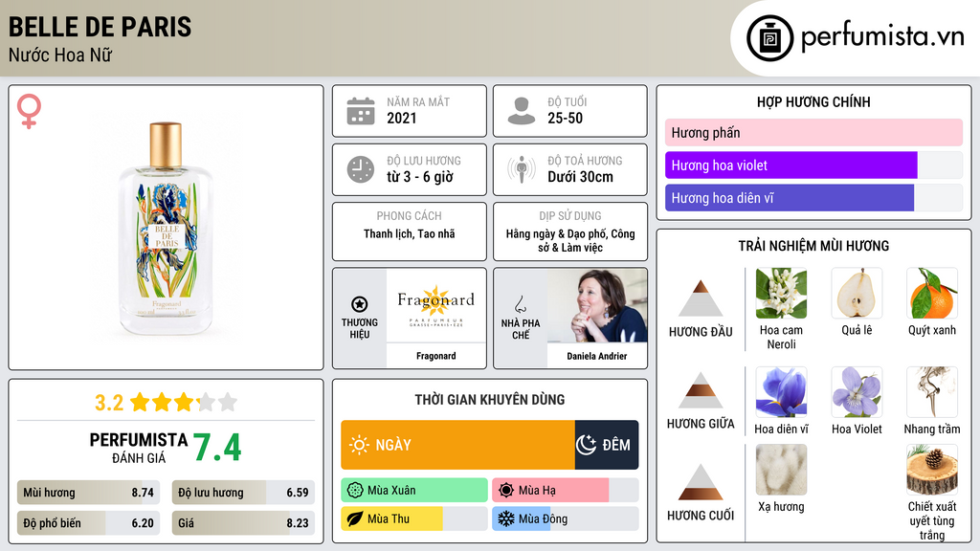The height and width of the screenshot is (551, 980).
Task: Click the Mùi hương 8.74 score bar
Action: pos(89,493)
